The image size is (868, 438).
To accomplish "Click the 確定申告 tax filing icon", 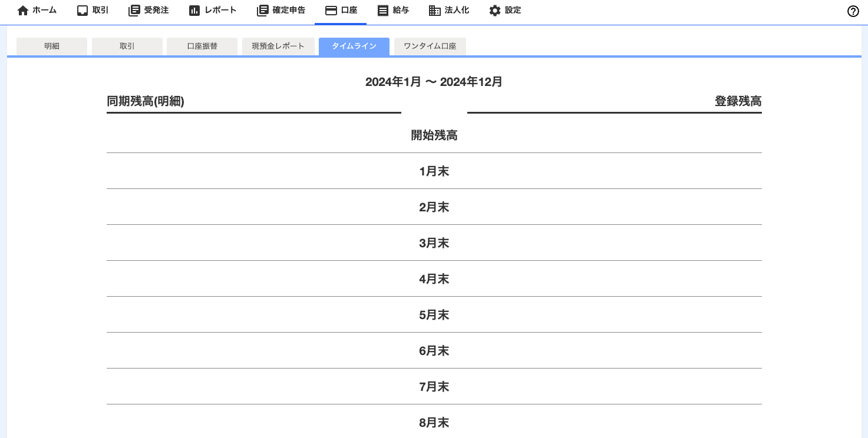I will click(263, 11).
